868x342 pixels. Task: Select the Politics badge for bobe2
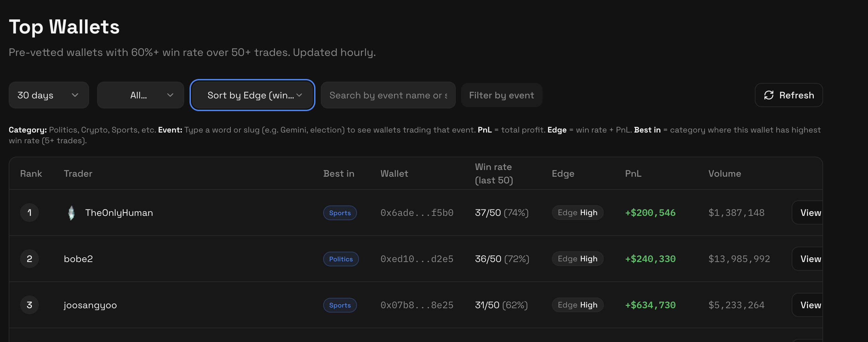coord(341,259)
